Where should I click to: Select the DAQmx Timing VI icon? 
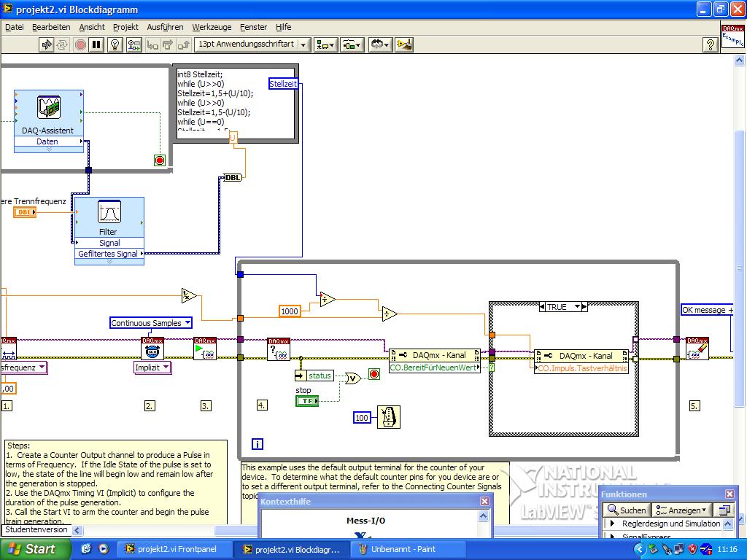pos(152,349)
